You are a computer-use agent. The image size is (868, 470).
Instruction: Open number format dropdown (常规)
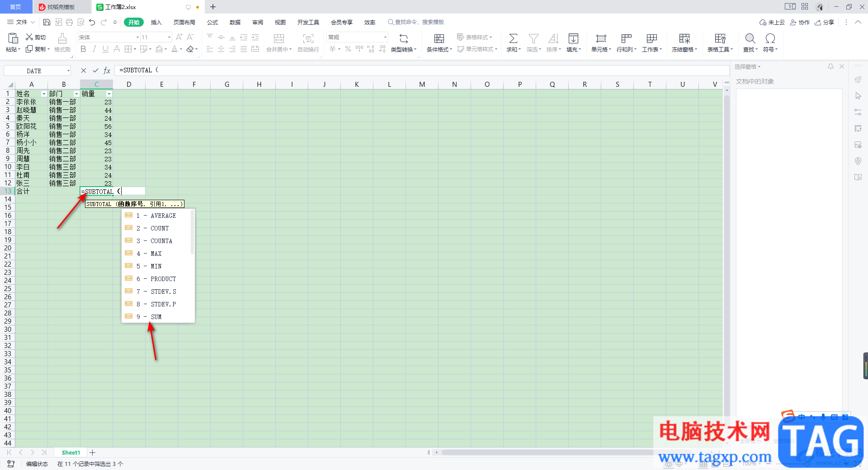point(385,37)
